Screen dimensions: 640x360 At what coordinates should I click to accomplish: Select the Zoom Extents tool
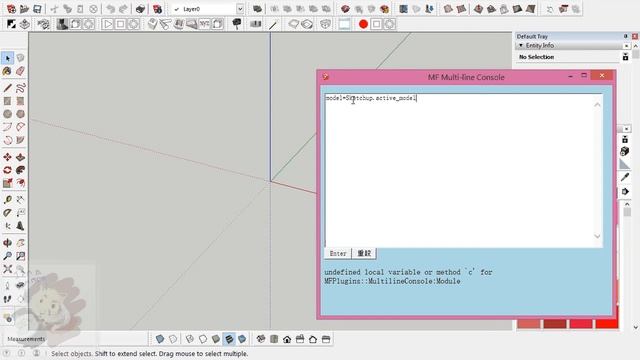(x=7, y=269)
